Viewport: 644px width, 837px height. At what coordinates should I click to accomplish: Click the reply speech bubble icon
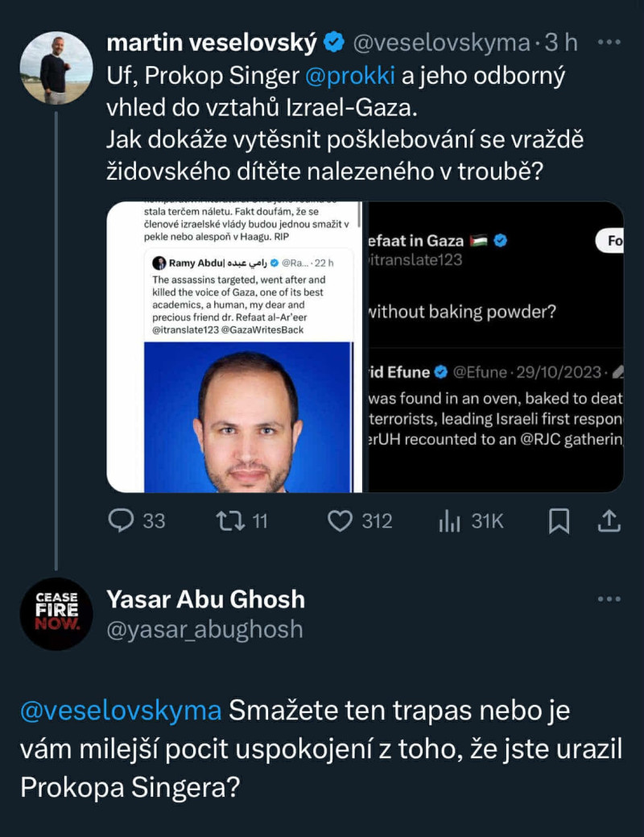(121, 521)
